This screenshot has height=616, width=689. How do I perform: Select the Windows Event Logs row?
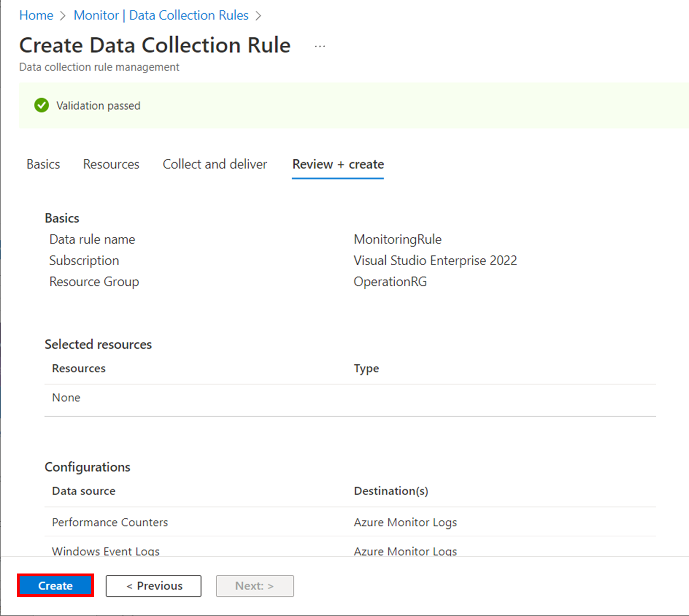(106, 551)
